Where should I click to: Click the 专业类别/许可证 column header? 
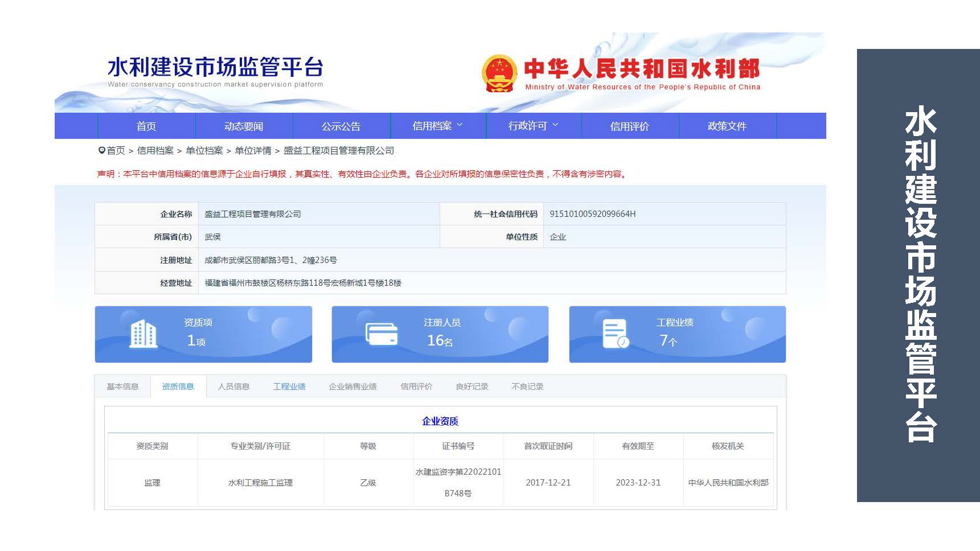coord(260,446)
